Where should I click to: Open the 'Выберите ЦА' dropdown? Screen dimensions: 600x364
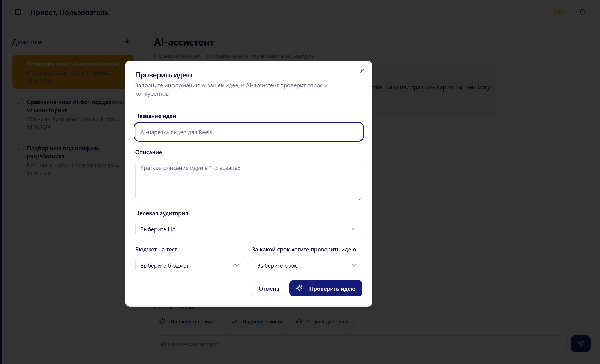point(248,229)
